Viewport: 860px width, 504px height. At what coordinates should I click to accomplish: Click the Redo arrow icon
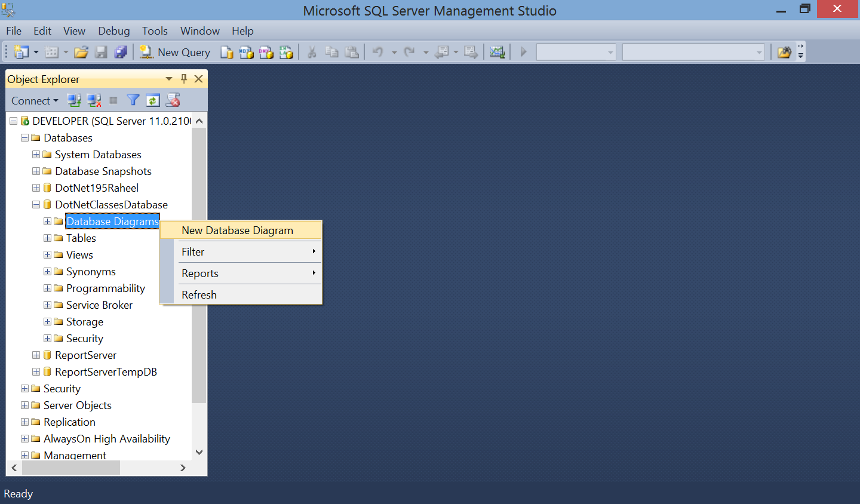coord(410,53)
